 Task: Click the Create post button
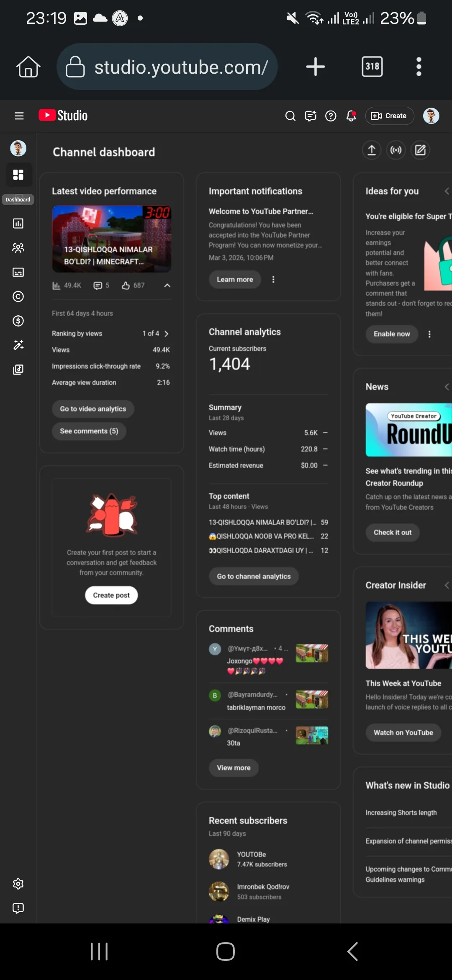tap(111, 595)
